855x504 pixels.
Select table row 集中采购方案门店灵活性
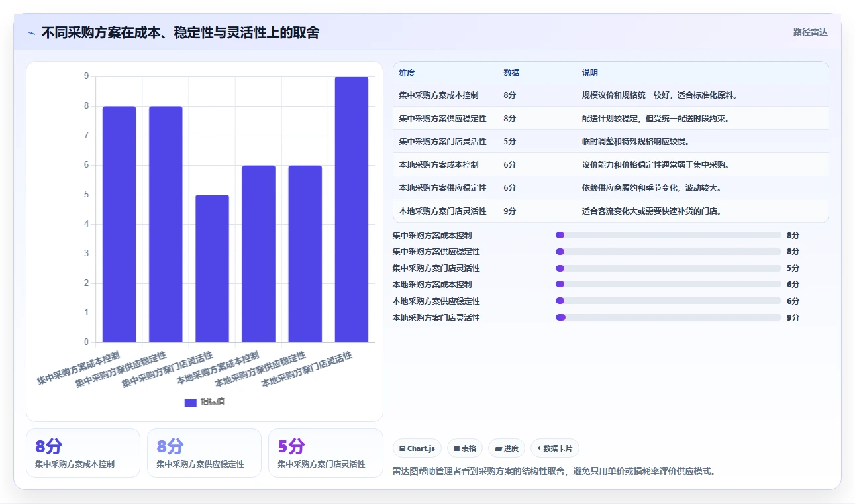pyautogui.click(x=611, y=142)
